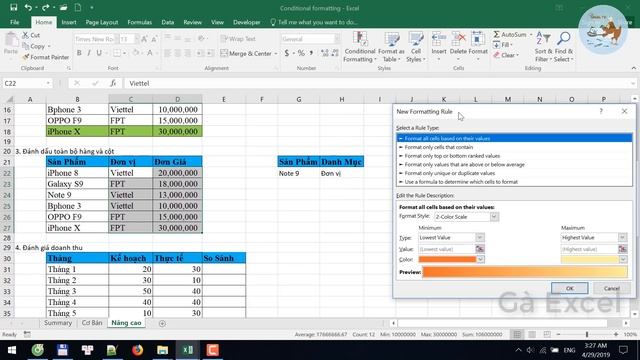Click 'Tell me what you want to do' box
640x360 pixels.
pos(313,22)
